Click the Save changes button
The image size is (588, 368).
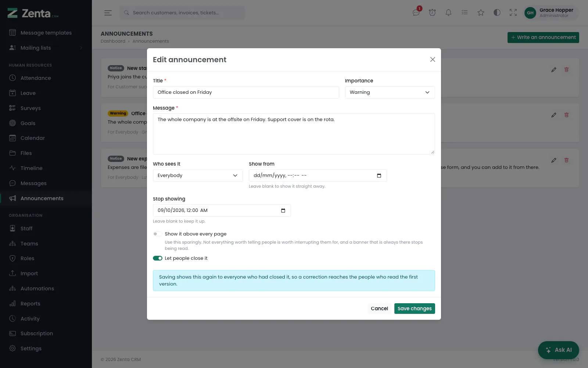tap(415, 308)
